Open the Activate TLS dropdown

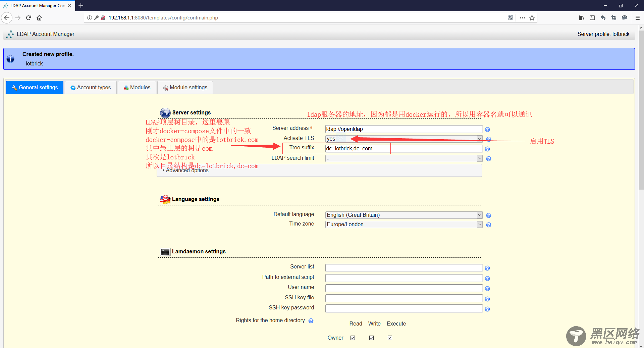tap(404, 139)
